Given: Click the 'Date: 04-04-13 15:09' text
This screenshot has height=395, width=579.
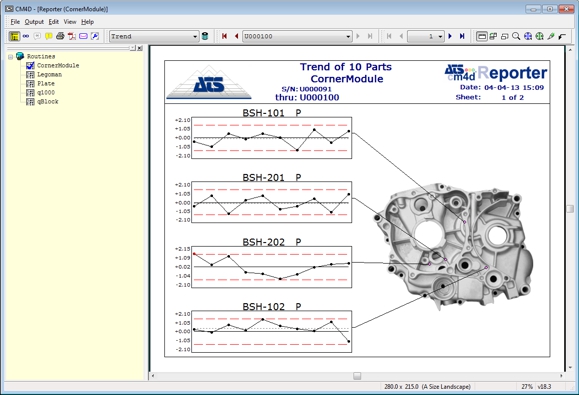Looking at the screenshot, I should (x=502, y=87).
